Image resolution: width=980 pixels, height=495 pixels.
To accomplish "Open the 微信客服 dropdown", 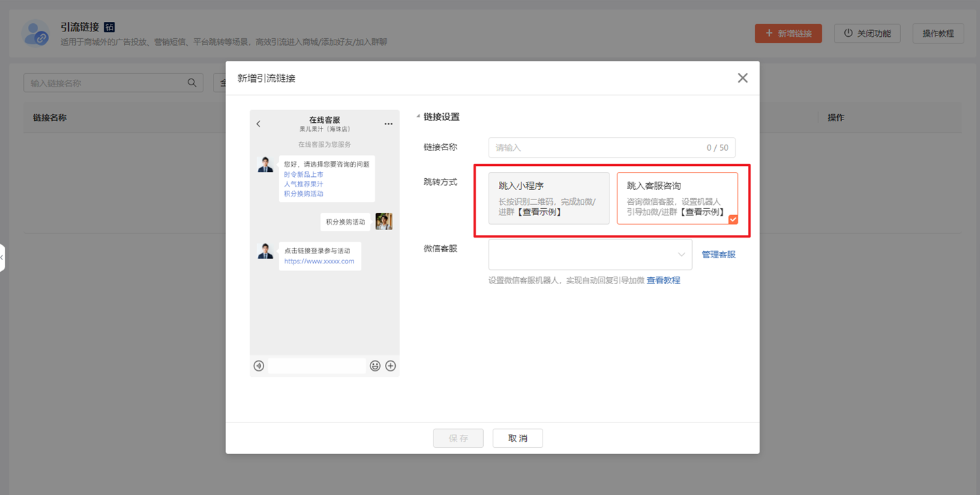I will tap(590, 255).
